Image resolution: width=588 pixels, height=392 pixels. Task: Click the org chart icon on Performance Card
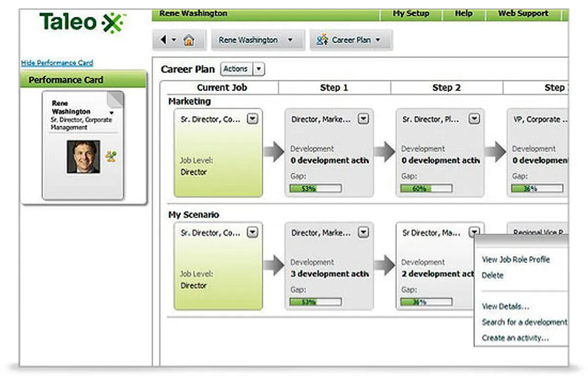pos(111,157)
